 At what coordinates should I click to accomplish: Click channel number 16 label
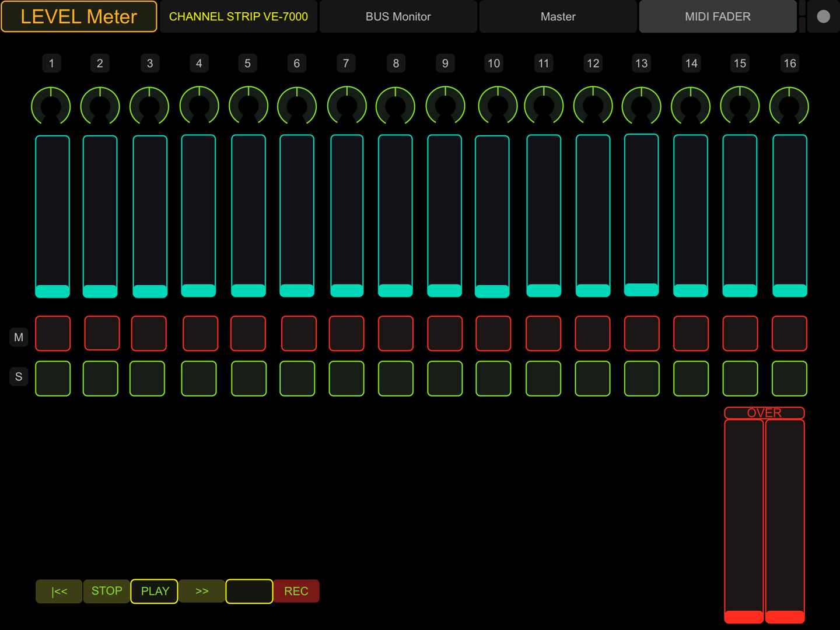click(x=790, y=63)
